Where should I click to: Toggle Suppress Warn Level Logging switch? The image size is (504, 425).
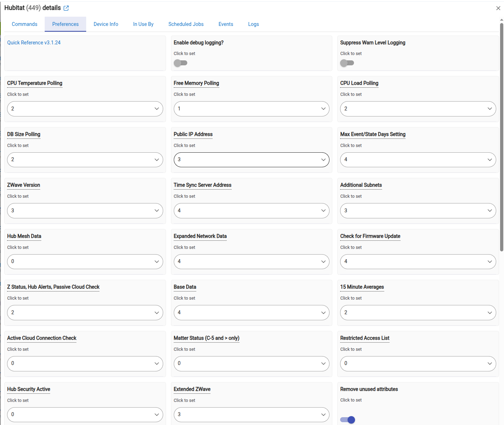click(347, 63)
